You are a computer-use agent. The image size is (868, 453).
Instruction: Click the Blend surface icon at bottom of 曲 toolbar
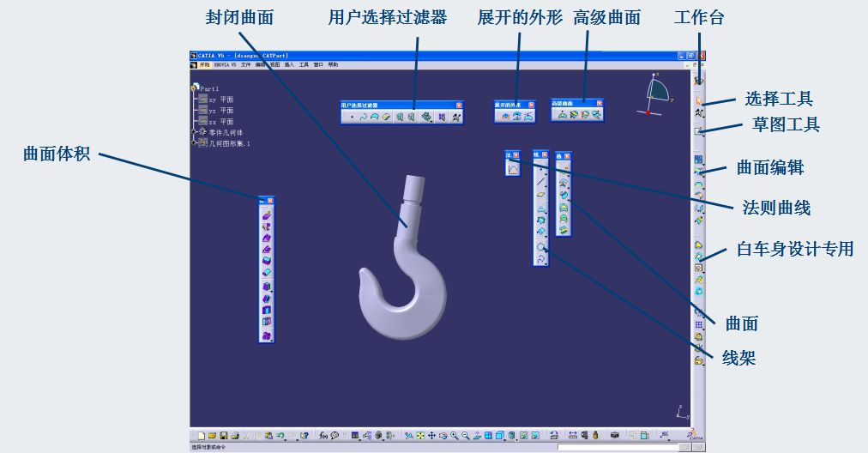coord(564,230)
